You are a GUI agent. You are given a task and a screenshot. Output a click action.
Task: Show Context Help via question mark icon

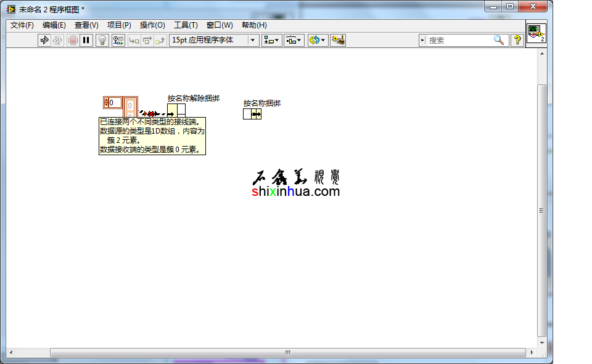517,40
